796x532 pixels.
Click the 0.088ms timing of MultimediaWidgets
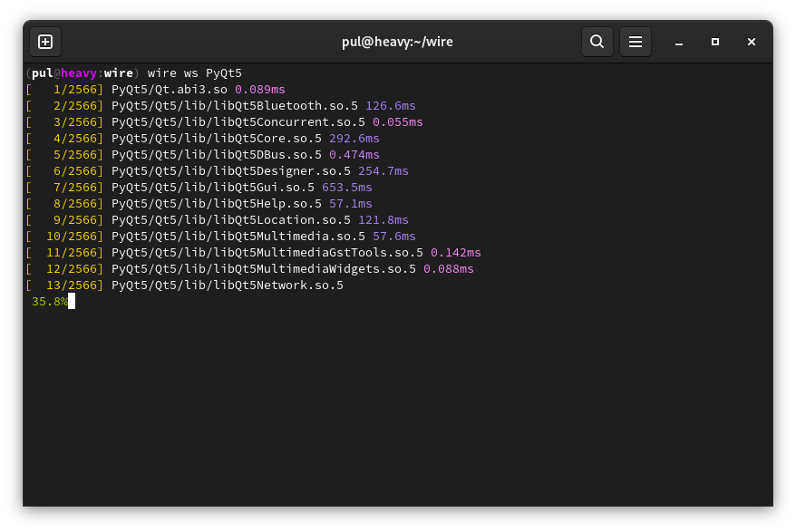click(x=449, y=269)
